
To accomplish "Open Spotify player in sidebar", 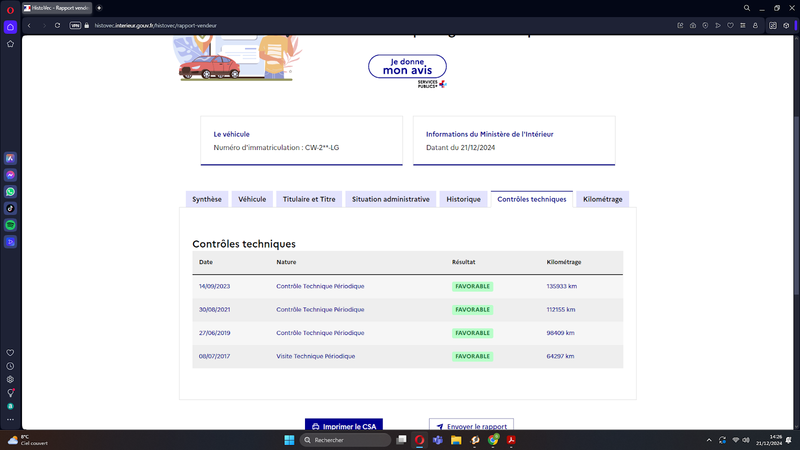I will tap(10, 225).
